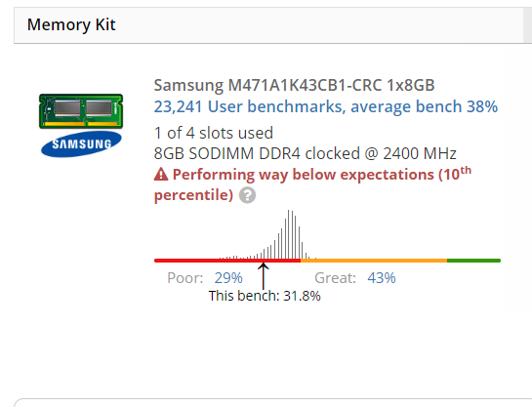Click the Poor label text
The width and height of the screenshot is (532, 407).
tap(184, 278)
